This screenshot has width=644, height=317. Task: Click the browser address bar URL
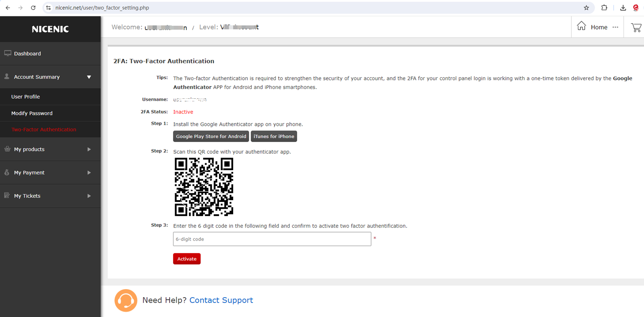(x=102, y=8)
